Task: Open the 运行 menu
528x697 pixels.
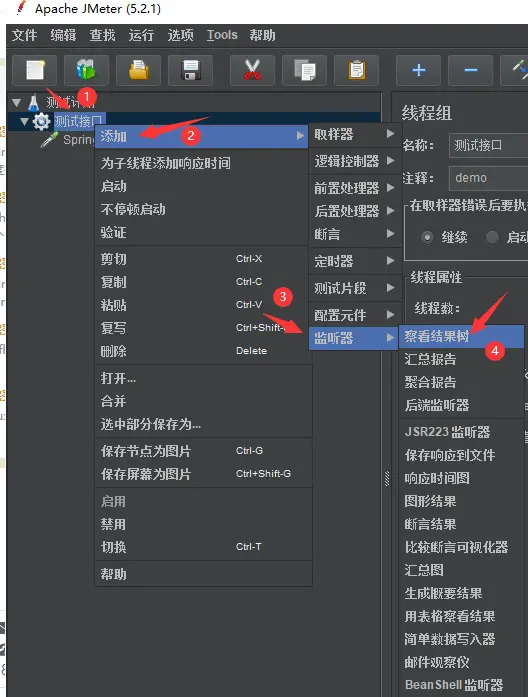Action: coord(141,35)
